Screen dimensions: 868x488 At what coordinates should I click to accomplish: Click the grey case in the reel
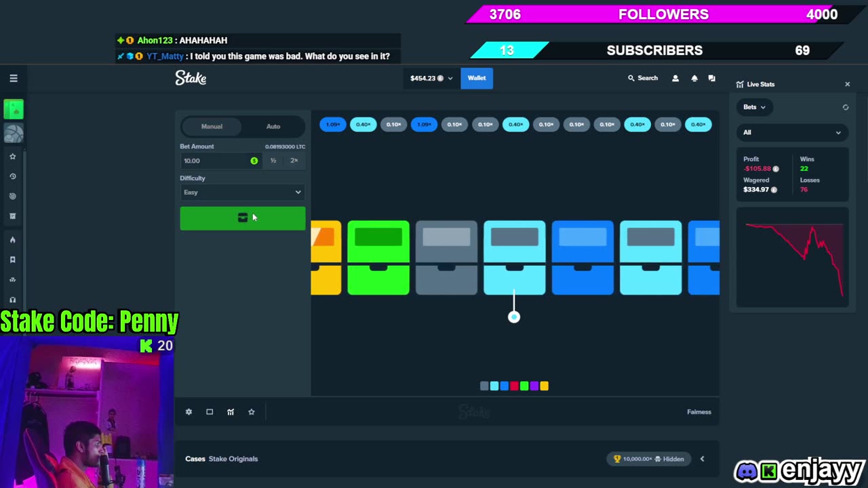click(446, 258)
